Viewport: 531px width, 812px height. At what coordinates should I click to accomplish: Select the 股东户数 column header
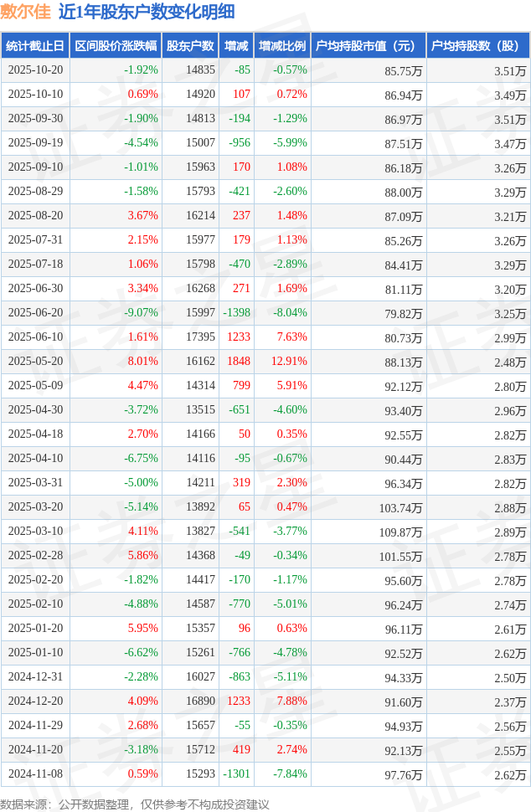[x=190, y=46]
